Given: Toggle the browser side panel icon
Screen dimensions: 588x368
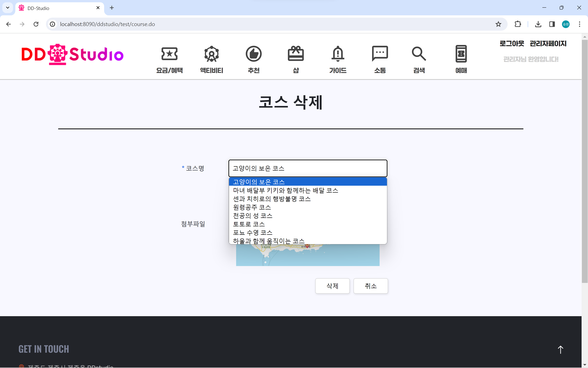Looking at the screenshot, I should pos(552,24).
